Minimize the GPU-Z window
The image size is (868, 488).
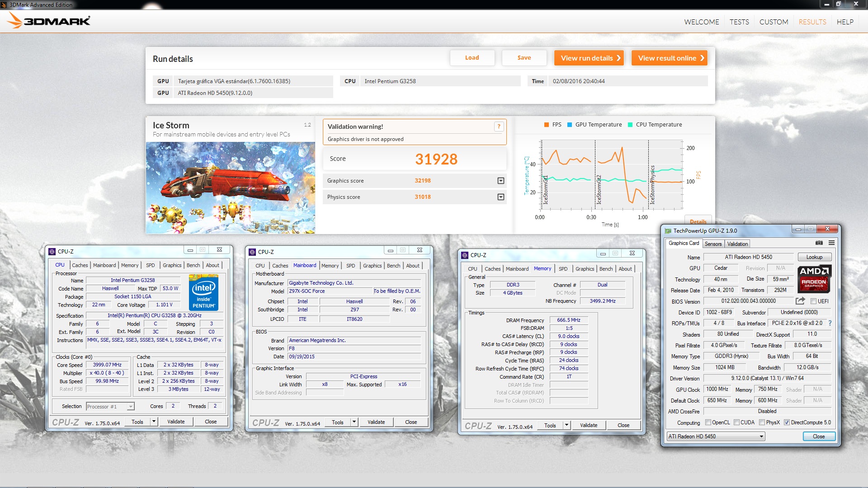tap(798, 229)
